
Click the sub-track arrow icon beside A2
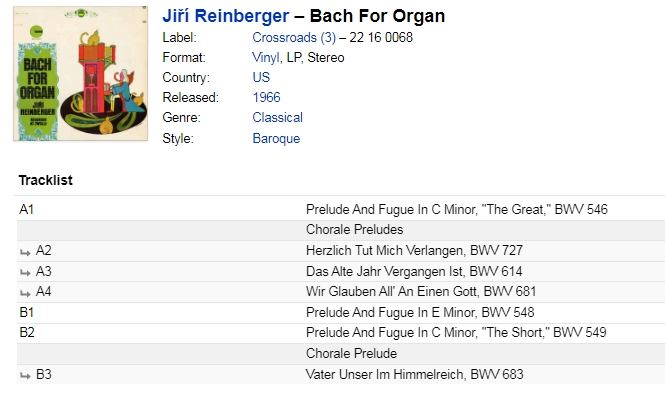click(x=25, y=253)
